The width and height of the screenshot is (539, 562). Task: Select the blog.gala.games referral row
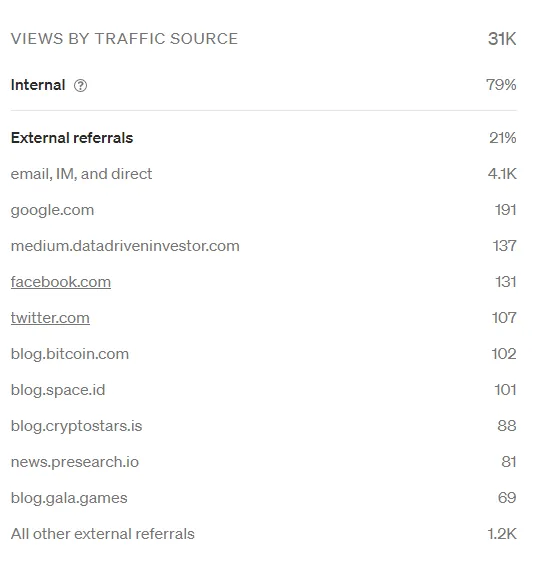(x=263, y=498)
